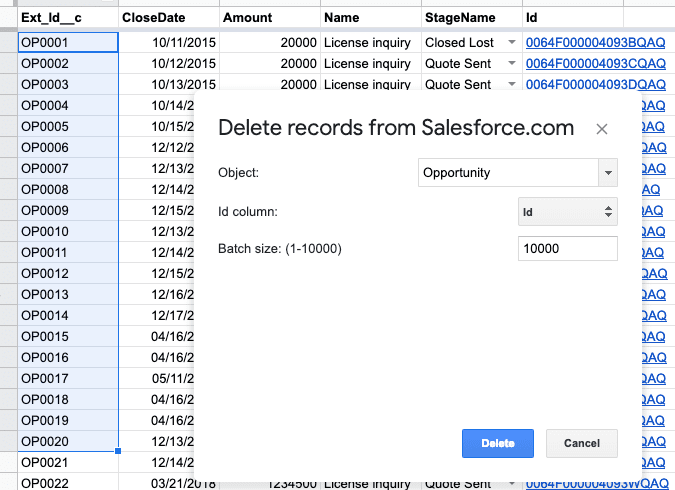
Task: Select cell OP0022
Action: (x=68, y=482)
